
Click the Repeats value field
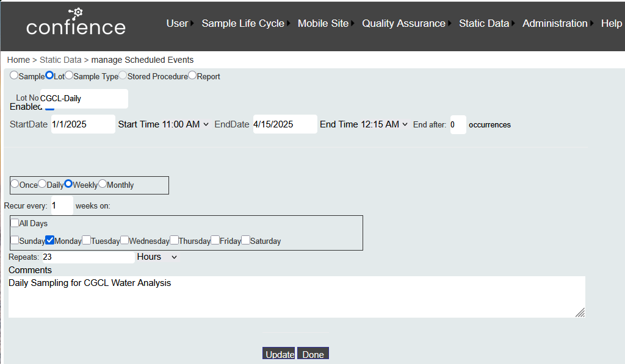[88, 257]
